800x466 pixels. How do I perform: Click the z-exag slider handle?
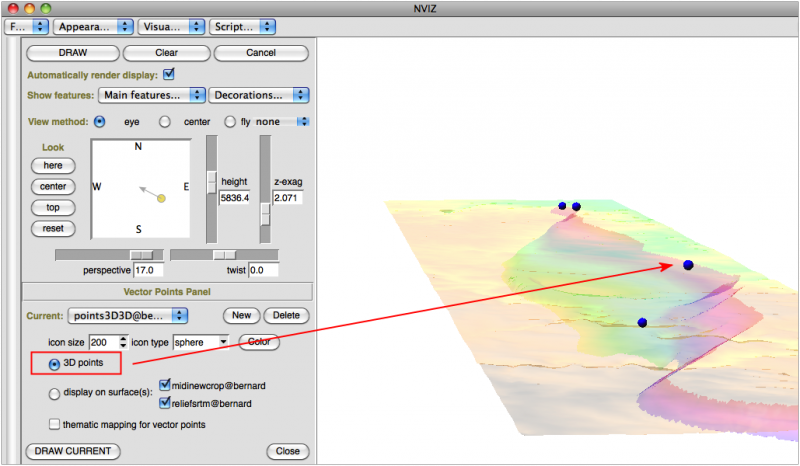point(265,214)
